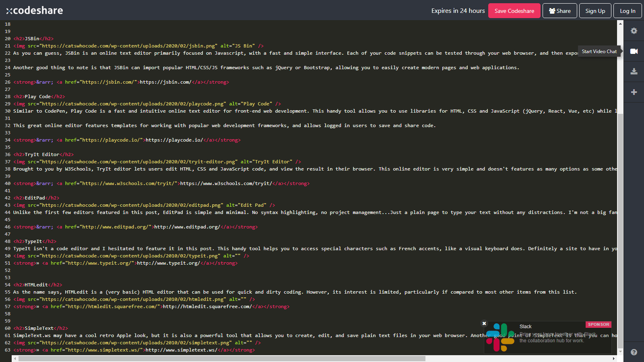
Task: Click the Share button
Action: tap(560, 11)
